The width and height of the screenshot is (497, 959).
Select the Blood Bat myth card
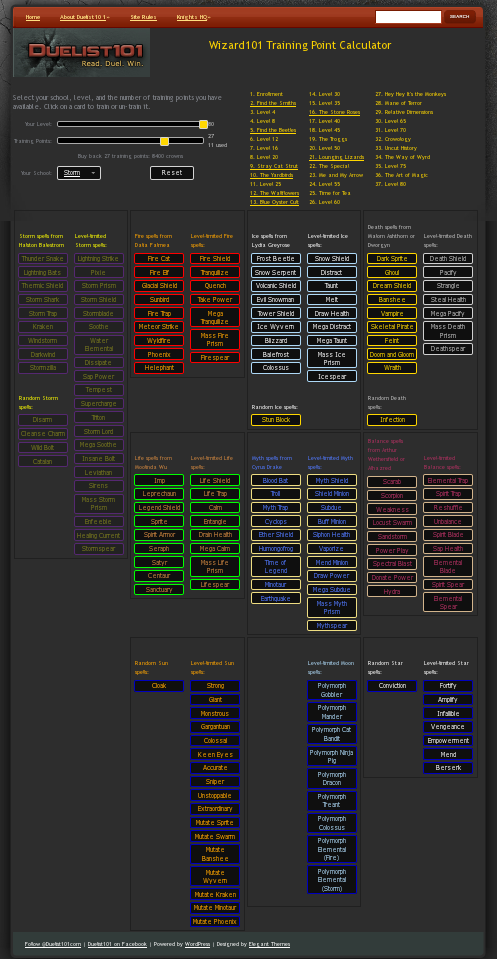(x=276, y=481)
